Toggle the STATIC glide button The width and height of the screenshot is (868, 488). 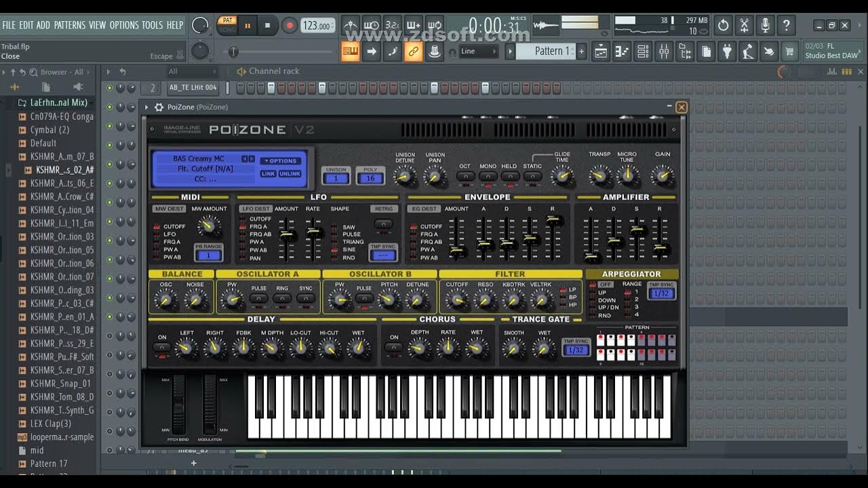click(532, 176)
